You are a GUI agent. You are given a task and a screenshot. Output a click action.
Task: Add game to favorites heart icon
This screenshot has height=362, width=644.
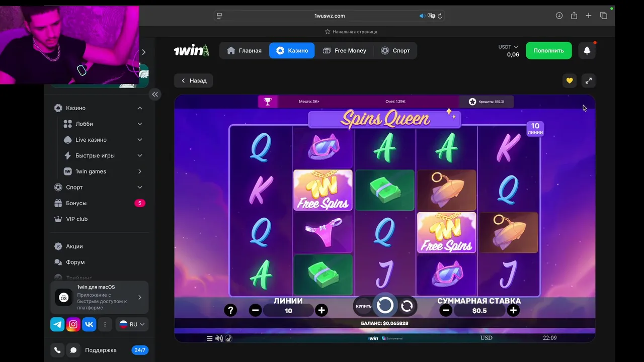(x=570, y=80)
